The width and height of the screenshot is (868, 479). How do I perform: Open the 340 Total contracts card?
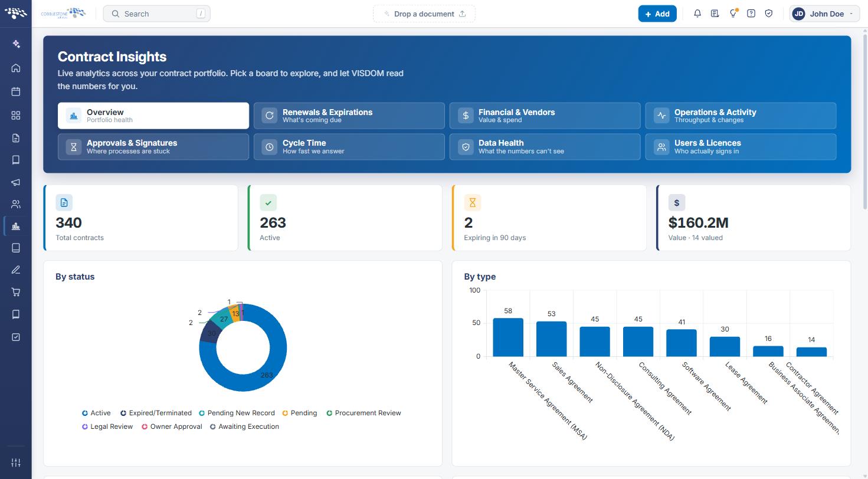click(140, 218)
